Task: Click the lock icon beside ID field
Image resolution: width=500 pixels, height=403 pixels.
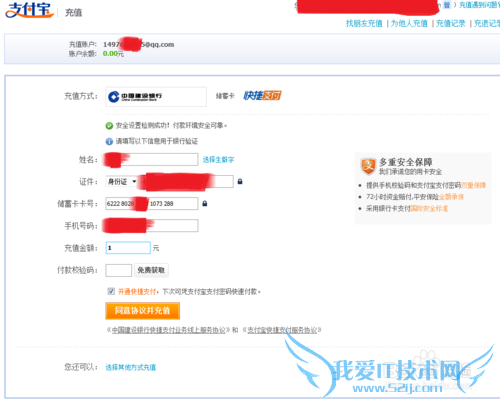Action: (x=240, y=182)
